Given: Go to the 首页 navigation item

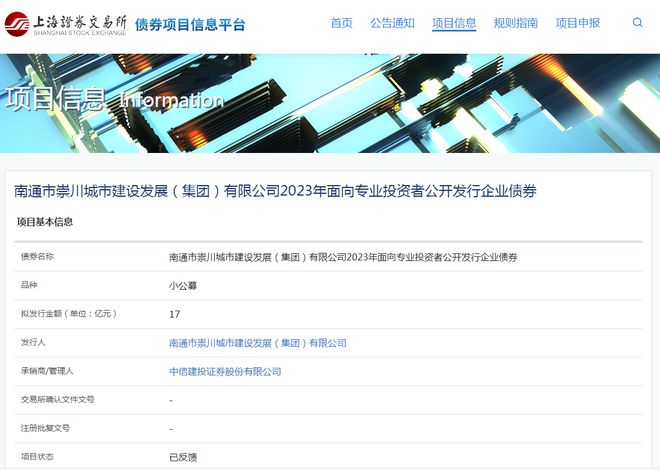Looking at the screenshot, I should coord(341,23).
